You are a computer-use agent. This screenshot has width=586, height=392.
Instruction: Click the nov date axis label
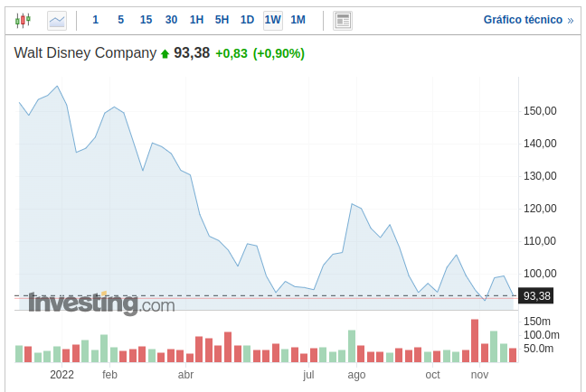(x=479, y=375)
